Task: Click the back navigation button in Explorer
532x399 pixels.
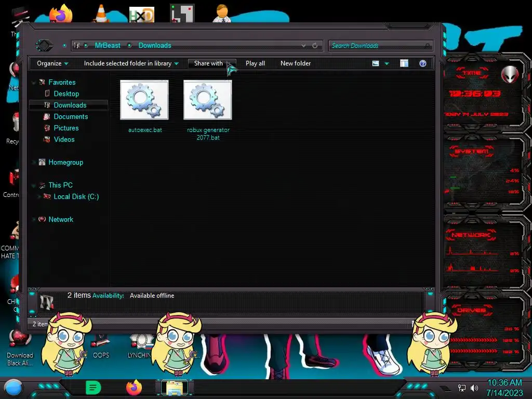Action: (x=44, y=46)
